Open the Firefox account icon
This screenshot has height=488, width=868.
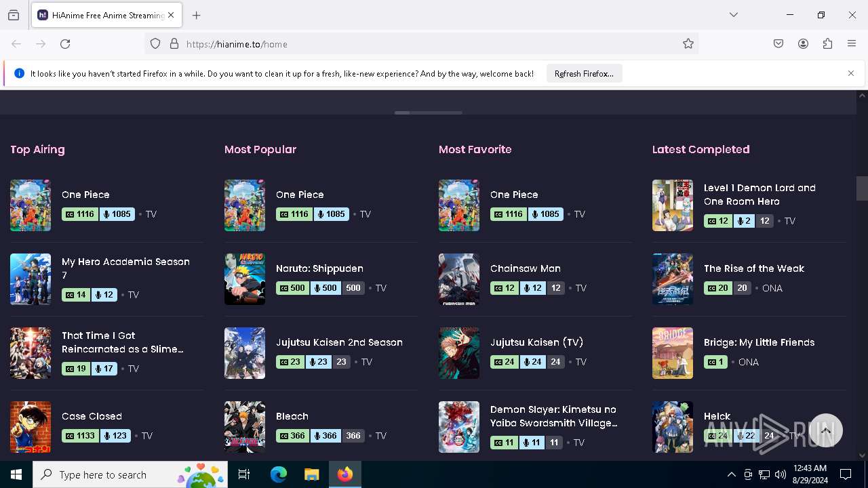coord(803,44)
